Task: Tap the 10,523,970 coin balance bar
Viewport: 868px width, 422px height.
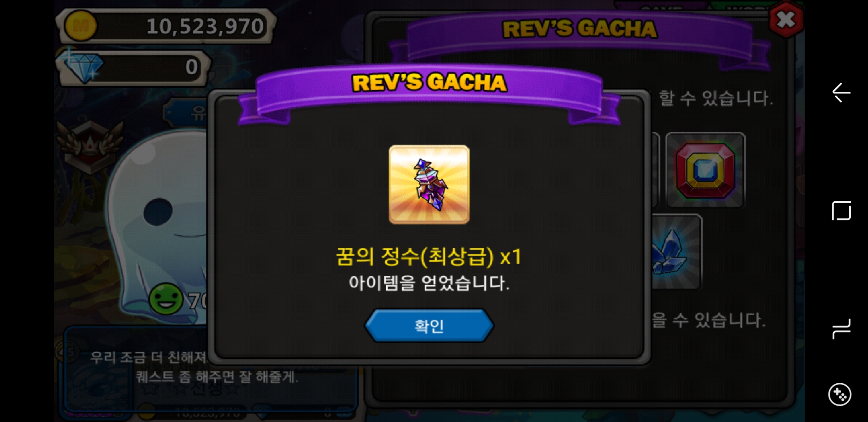Action: coord(166,26)
